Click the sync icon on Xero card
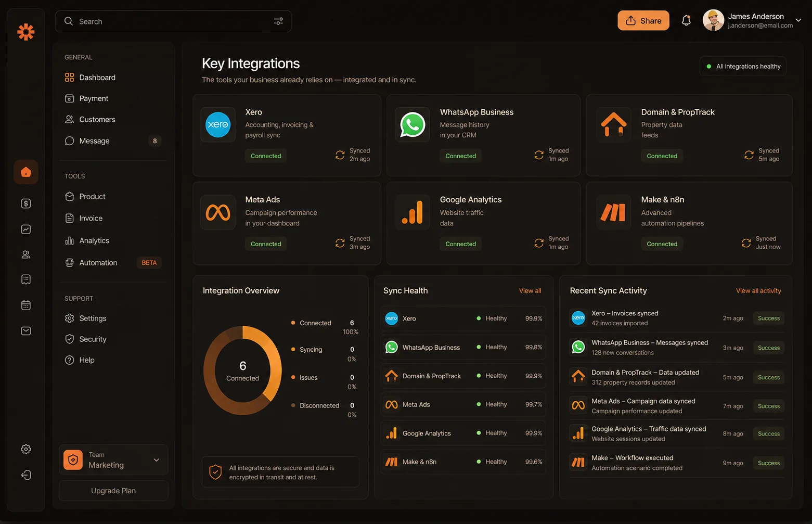 point(340,155)
